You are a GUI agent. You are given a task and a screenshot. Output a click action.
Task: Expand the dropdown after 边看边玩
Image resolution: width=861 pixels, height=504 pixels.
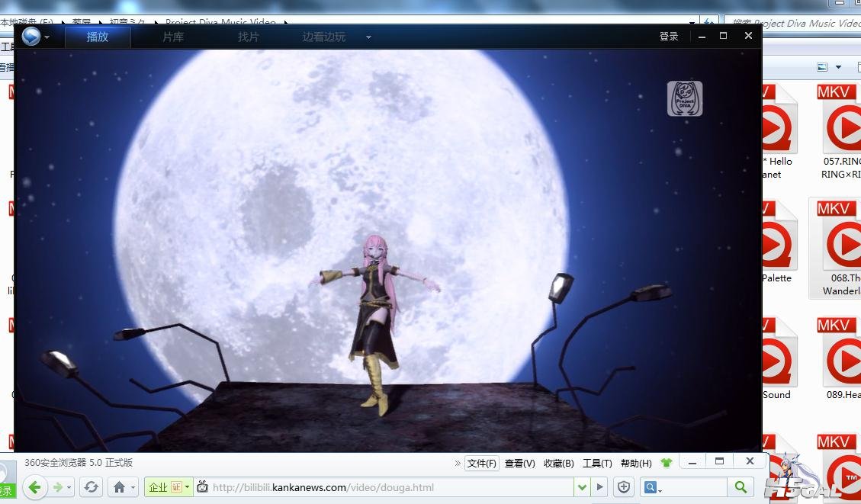(368, 37)
